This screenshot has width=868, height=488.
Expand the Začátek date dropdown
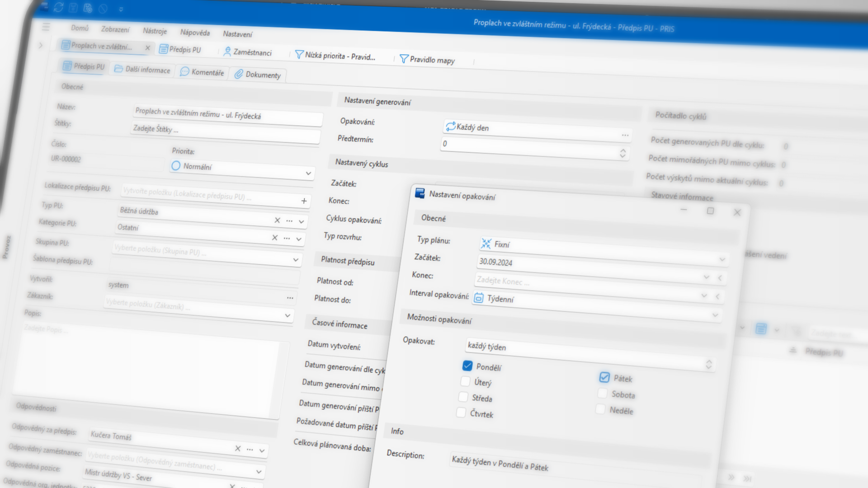pyautogui.click(x=706, y=277)
